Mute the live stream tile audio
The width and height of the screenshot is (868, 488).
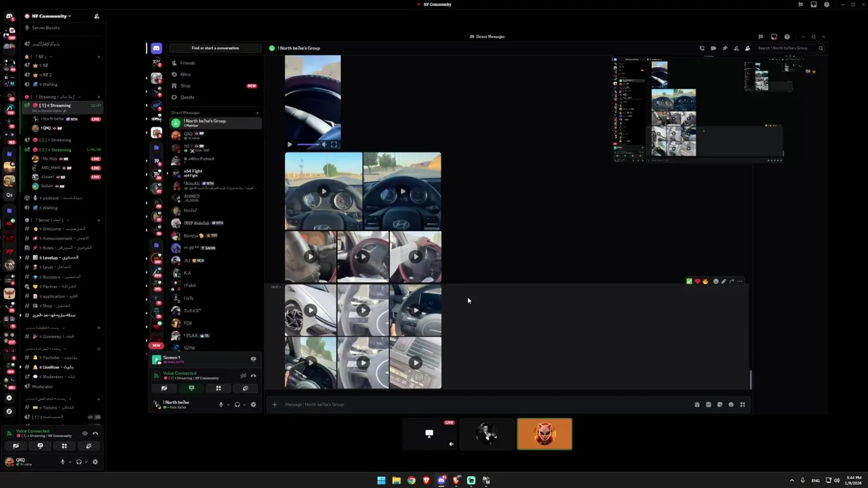[x=451, y=444]
